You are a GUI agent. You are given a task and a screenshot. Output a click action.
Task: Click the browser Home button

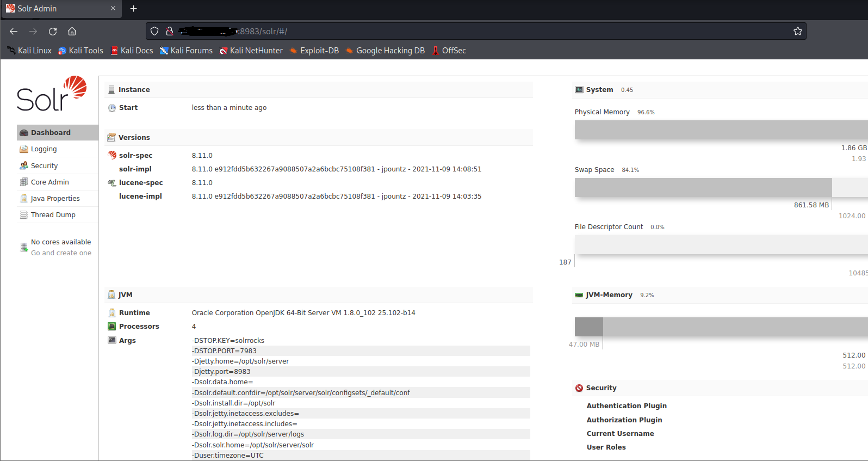(72, 32)
